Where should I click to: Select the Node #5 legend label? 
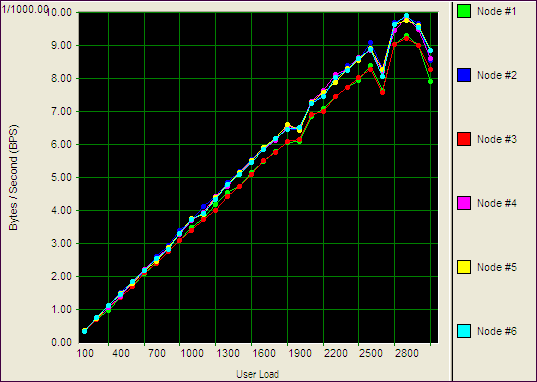tap(497, 268)
